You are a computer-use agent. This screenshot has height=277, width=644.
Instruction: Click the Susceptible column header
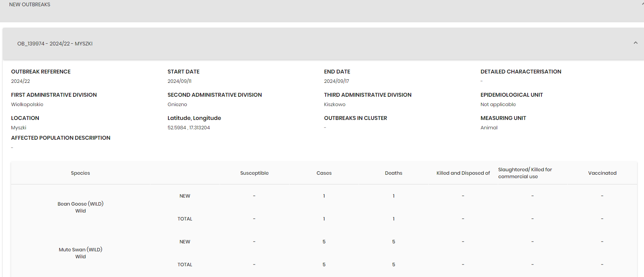254,173
